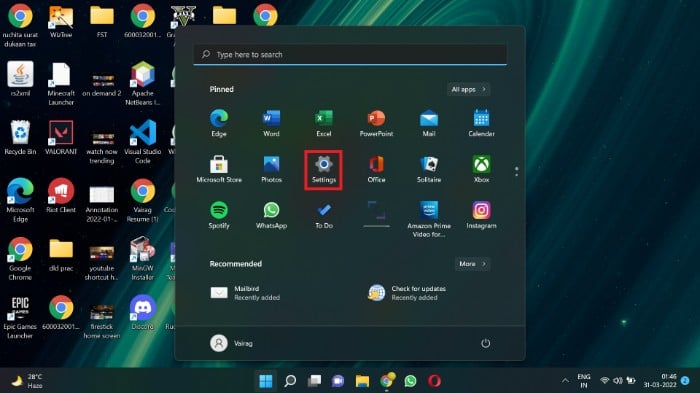Launch Solitaire

pyautogui.click(x=429, y=169)
